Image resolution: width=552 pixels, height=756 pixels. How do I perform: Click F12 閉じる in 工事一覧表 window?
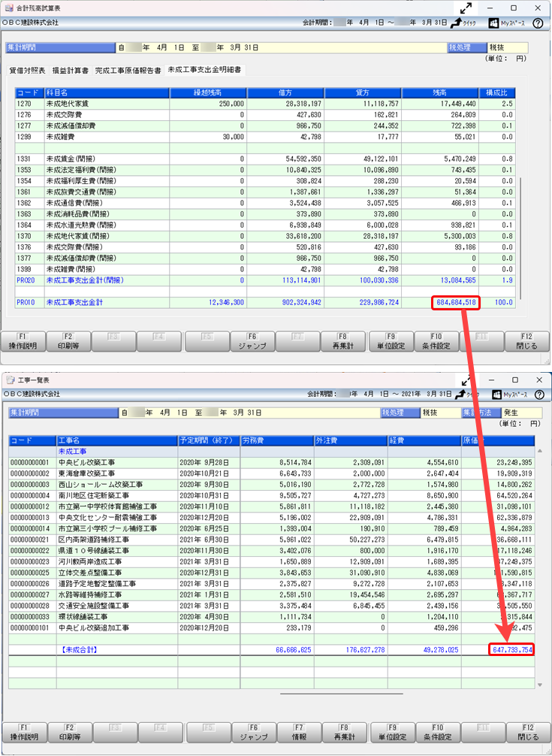pyautogui.click(x=529, y=733)
